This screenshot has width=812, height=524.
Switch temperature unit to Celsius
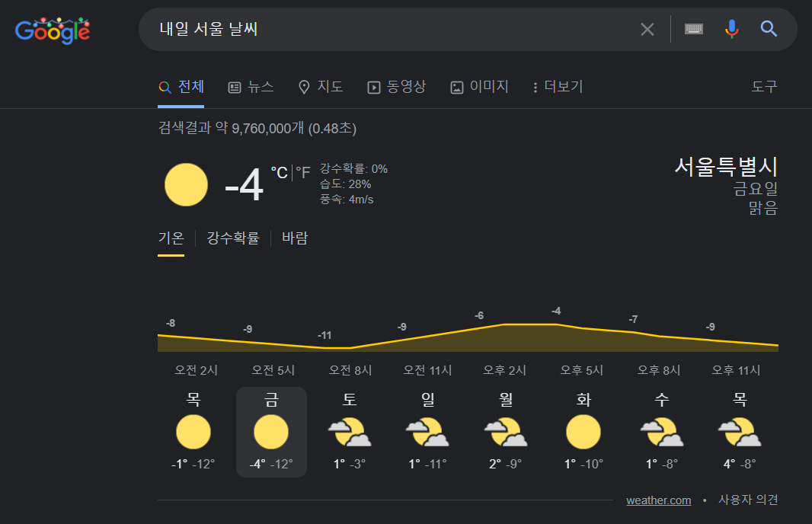point(279,173)
